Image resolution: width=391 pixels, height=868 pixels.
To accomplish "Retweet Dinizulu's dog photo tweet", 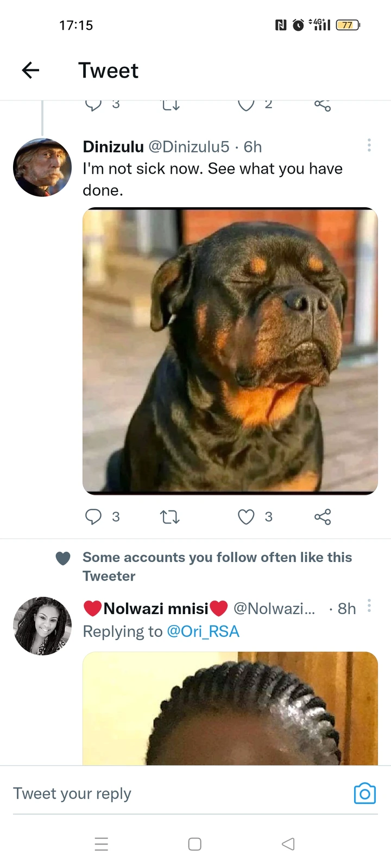I will (x=170, y=517).
